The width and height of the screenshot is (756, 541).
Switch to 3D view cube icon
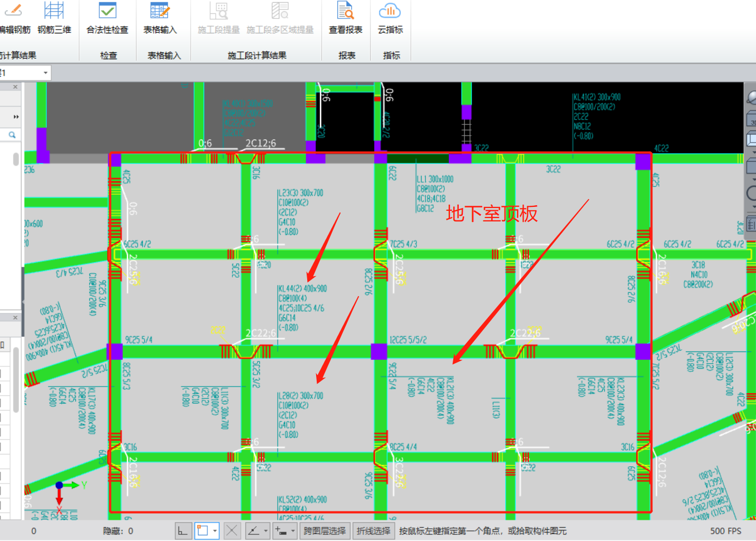tap(752, 119)
